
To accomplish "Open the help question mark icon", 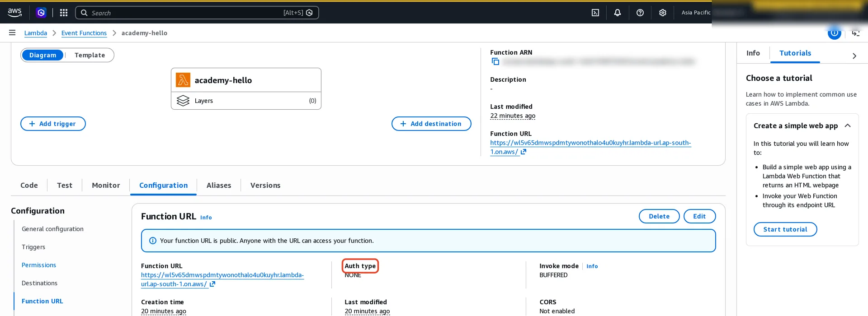I will [640, 13].
